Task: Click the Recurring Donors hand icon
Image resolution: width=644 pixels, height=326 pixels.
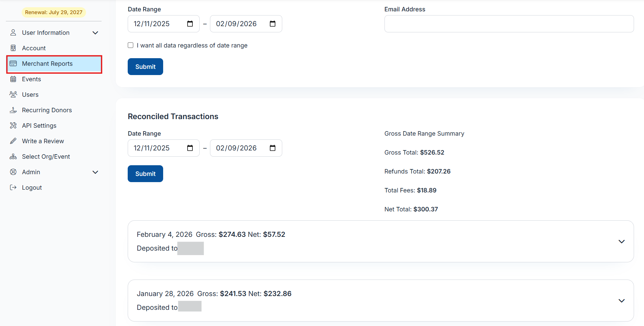Action: coord(13,110)
